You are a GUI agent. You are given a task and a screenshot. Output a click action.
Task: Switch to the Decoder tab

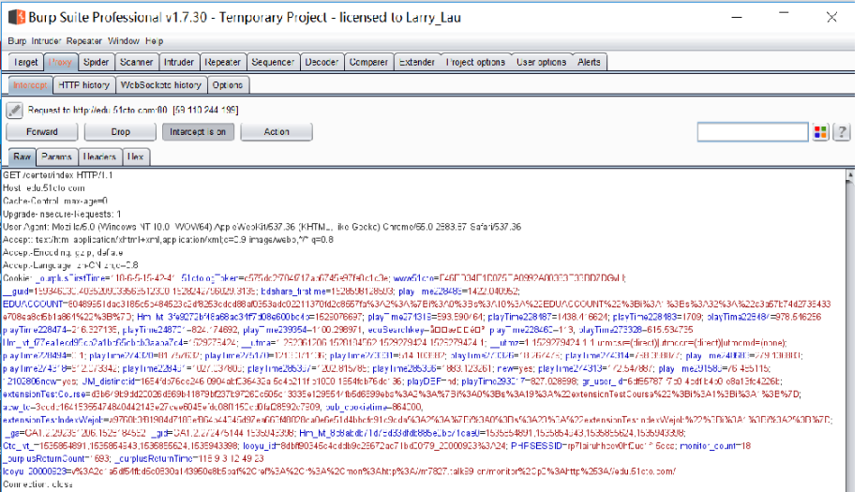(322, 62)
